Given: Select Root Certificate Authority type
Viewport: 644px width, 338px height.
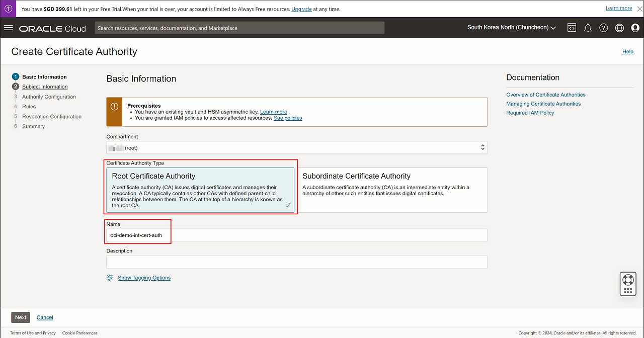Looking at the screenshot, I should 200,190.
